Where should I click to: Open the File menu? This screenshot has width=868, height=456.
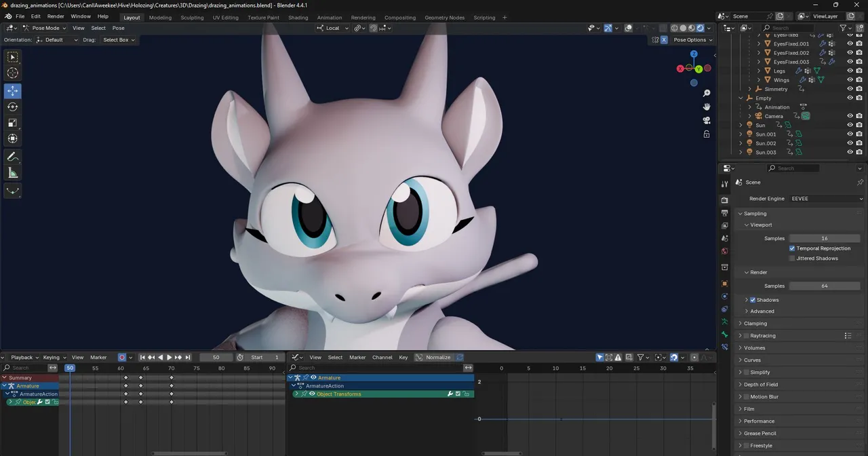(20, 16)
